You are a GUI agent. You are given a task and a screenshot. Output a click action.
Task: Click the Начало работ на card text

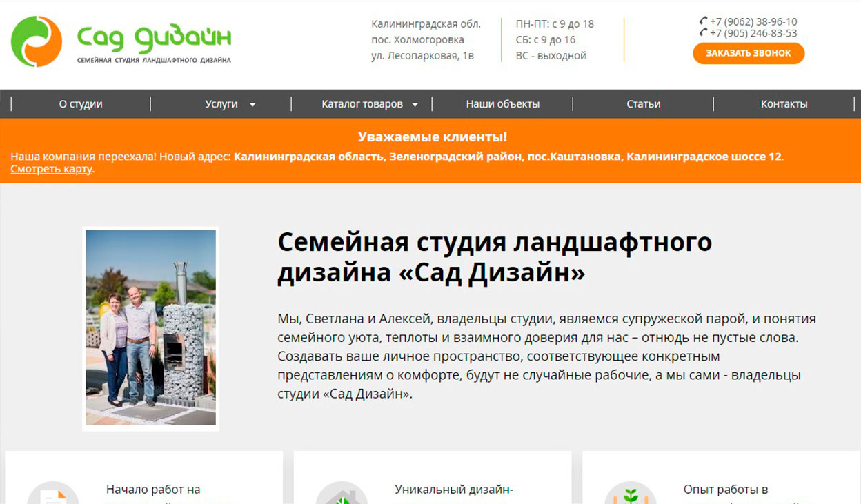coord(153,490)
